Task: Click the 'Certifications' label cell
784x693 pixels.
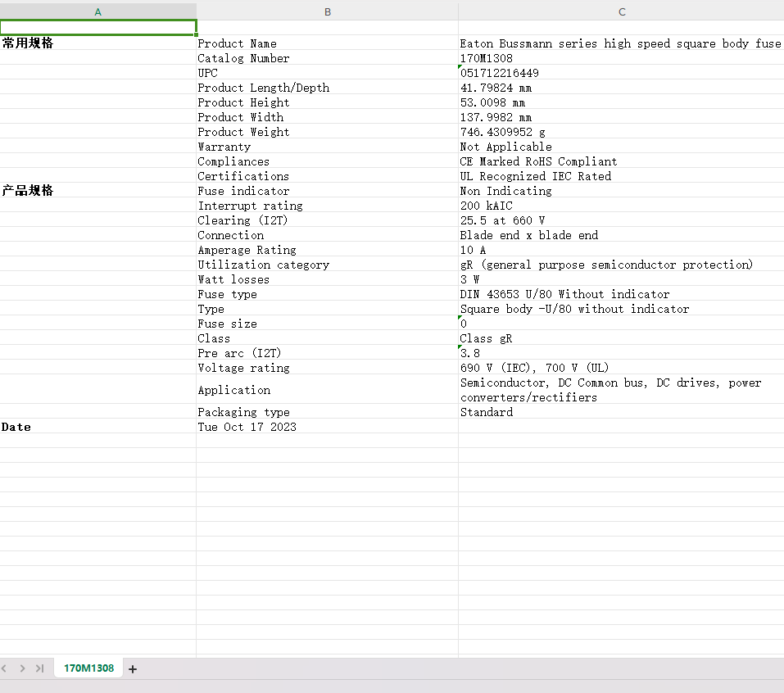Action: tap(328, 176)
